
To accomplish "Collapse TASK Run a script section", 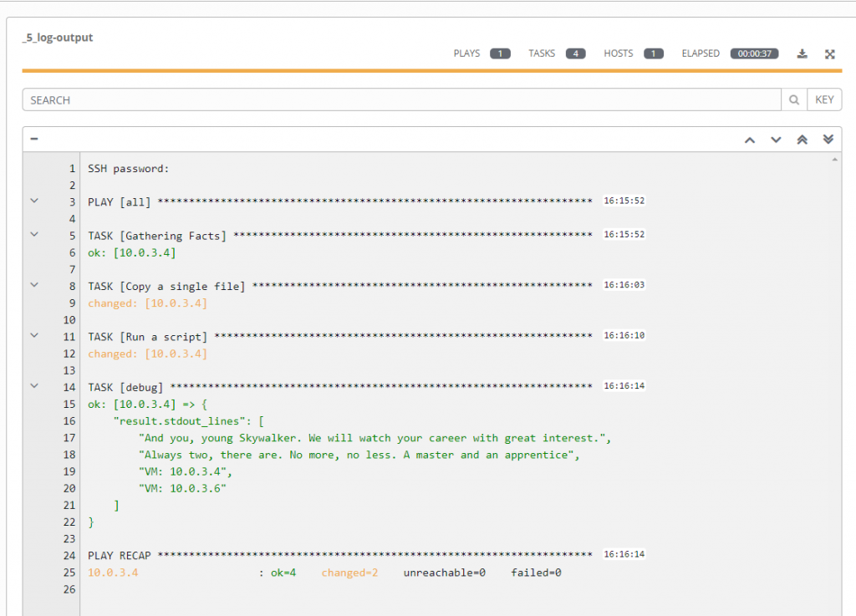I will (x=34, y=335).
